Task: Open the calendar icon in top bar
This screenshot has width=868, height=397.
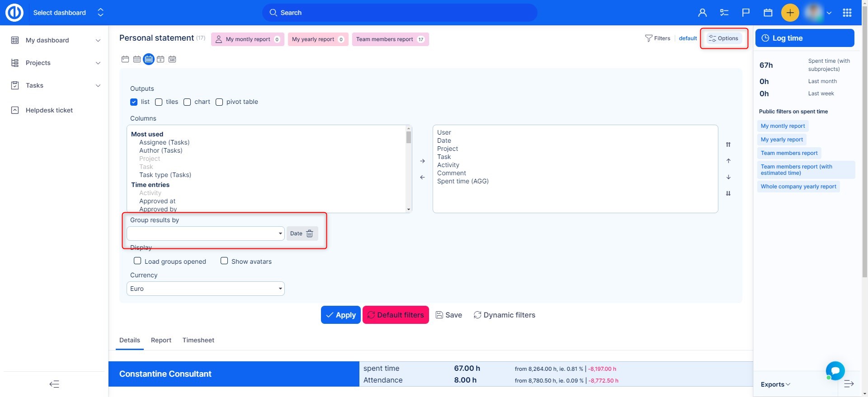Action: tap(768, 13)
